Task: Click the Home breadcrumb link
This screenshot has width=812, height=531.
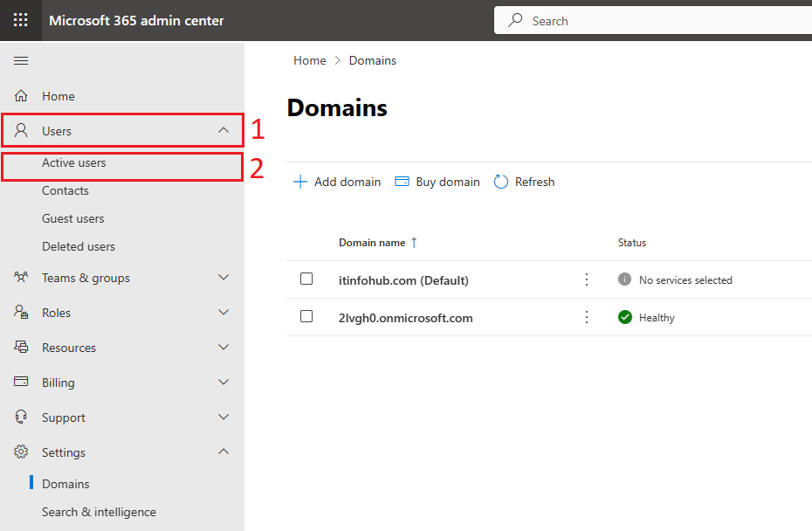Action: pyautogui.click(x=310, y=60)
